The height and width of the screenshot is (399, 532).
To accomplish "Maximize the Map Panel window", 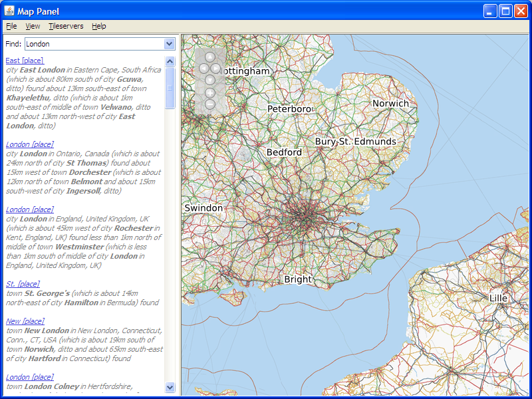I will (x=505, y=11).
